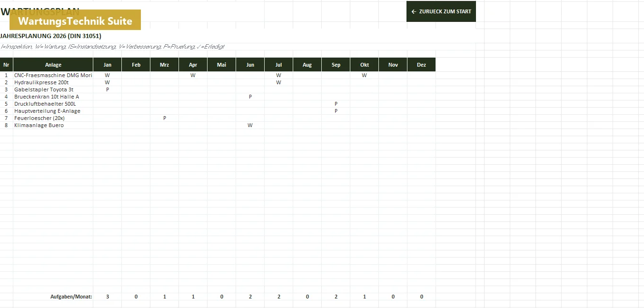Select the Druckluftbehaelter 500L cell
Viewport: 644px width, 308px height.
53,104
